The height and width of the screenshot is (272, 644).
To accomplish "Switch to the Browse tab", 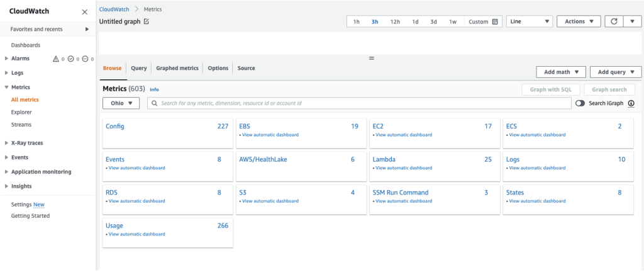I will (112, 68).
